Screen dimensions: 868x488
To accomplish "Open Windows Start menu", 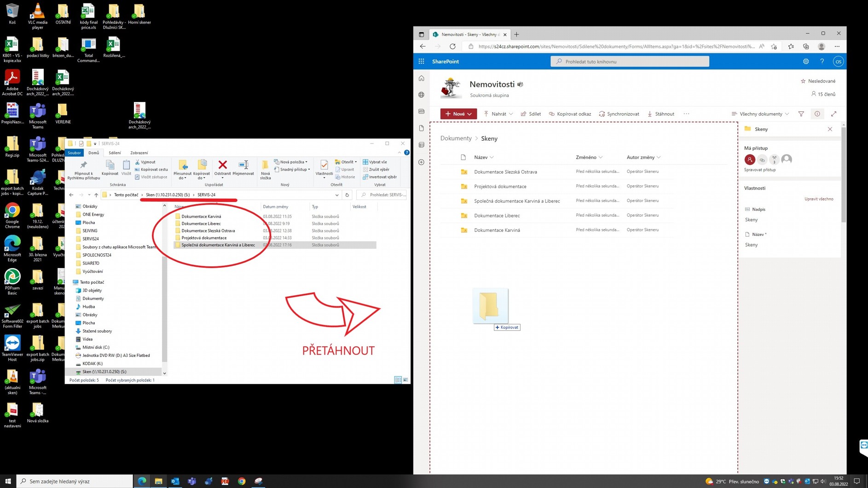I will click(x=8, y=481).
